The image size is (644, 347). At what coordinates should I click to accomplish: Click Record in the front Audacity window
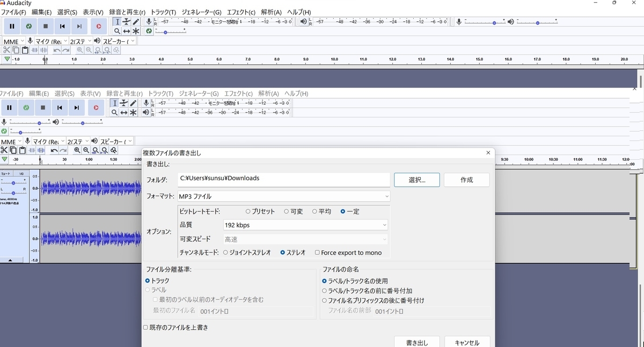point(96,108)
